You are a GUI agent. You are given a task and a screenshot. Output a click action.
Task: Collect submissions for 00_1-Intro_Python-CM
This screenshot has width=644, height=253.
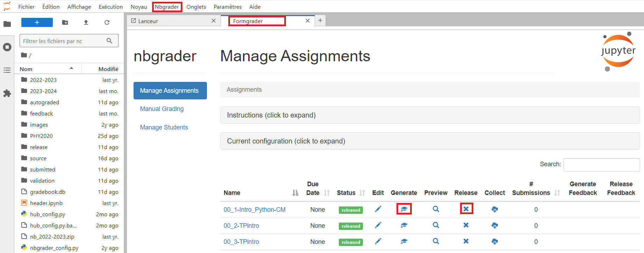tap(495, 209)
